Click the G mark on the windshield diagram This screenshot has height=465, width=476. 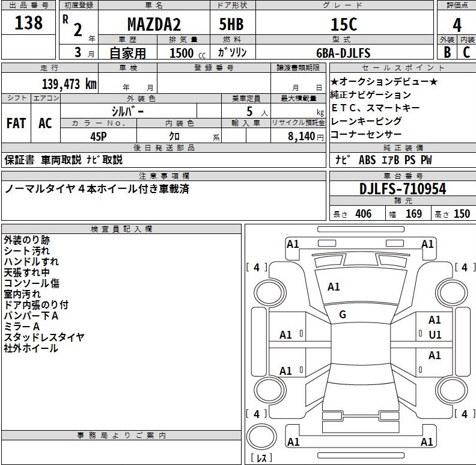[x=343, y=314]
